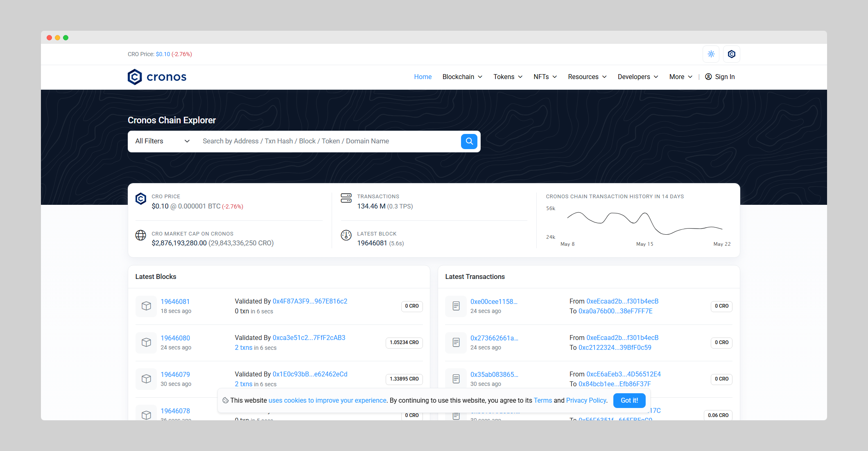Viewport: 868px width, 451px height.
Task: Toggle the light/dark theme sun icon
Action: coord(711,54)
